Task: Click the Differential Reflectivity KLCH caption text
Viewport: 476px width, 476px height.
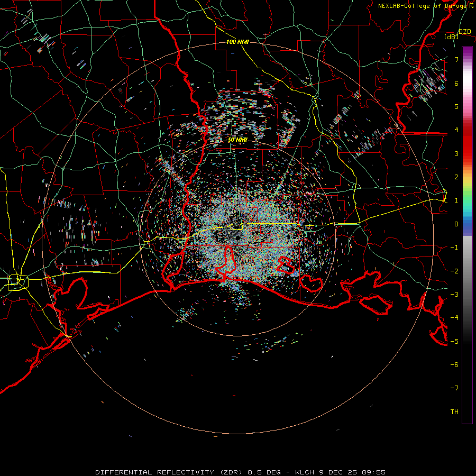Action: click(241, 472)
